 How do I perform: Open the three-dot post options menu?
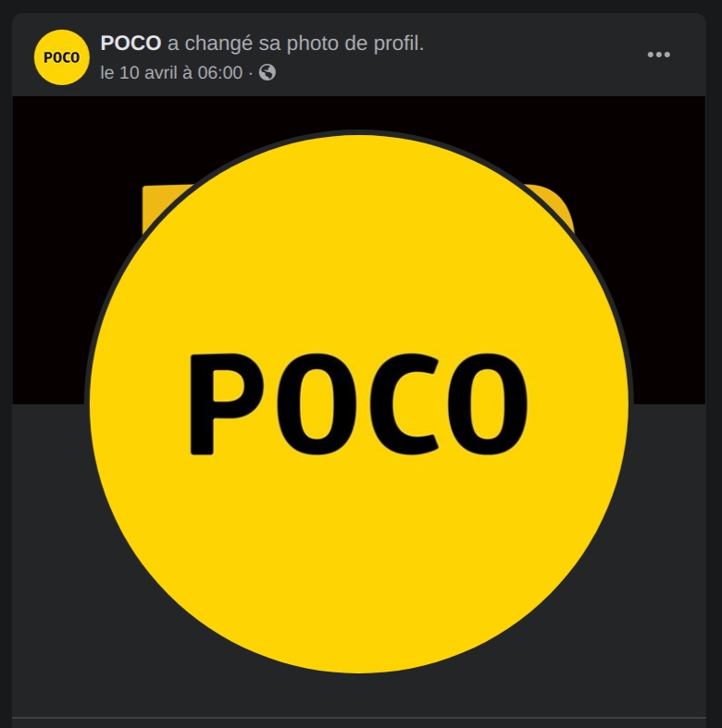658,55
